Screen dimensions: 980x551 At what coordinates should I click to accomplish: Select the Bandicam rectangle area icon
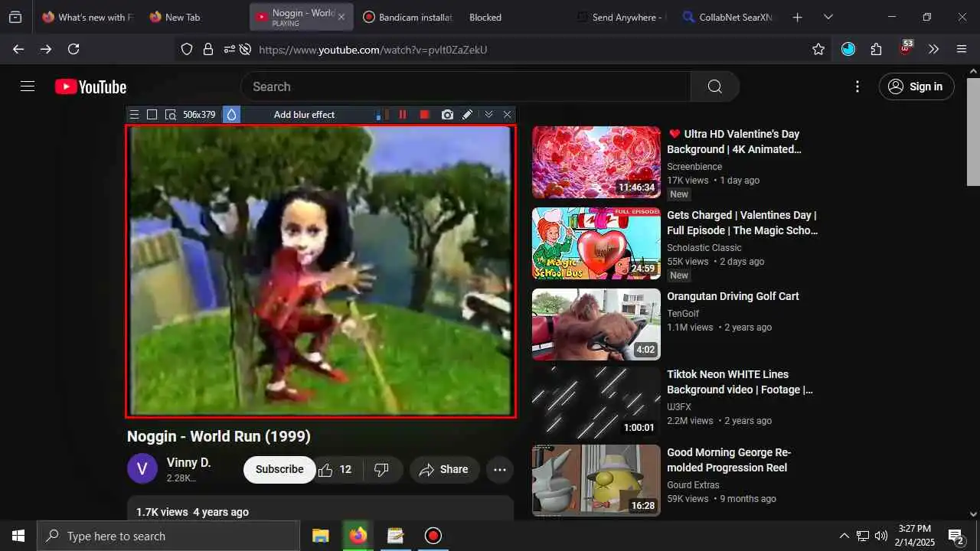tap(152, 115)
